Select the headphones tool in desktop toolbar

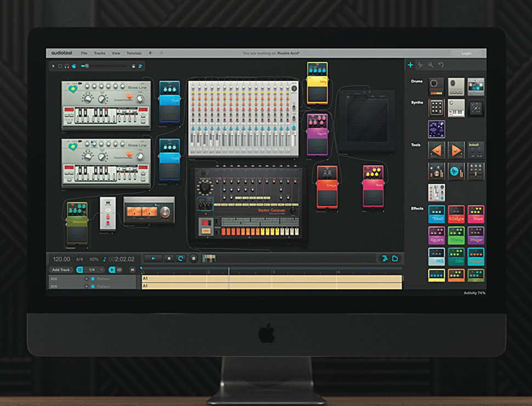coord(67,66)
